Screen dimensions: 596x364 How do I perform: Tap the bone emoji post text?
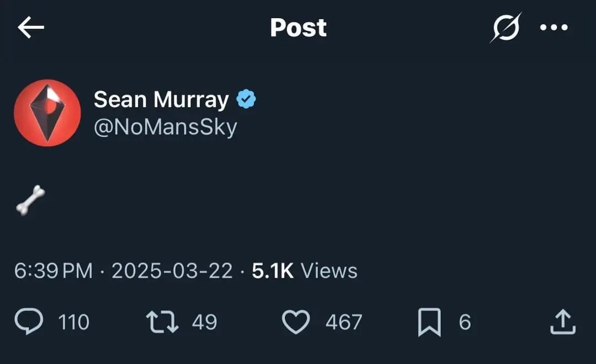30,200
